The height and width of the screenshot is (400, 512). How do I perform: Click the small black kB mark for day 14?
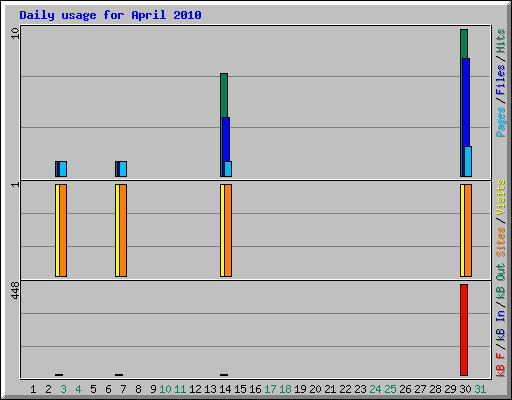click(x=224, y=375)
